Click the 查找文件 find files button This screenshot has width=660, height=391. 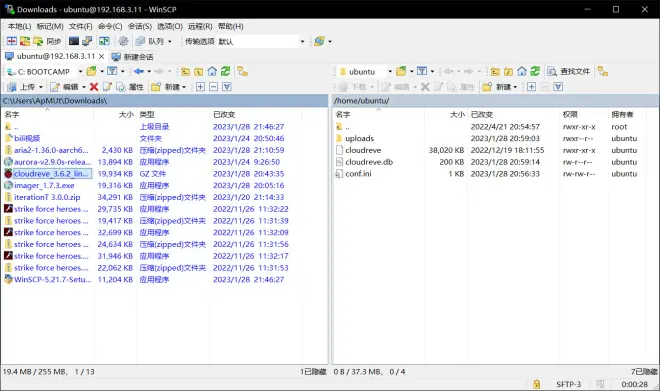[569, 71]
